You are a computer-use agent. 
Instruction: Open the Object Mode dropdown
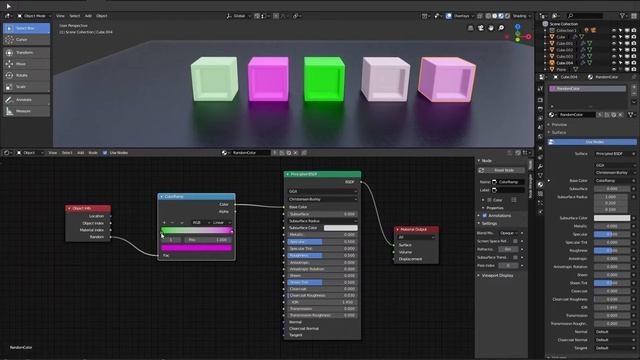tap(34, 16)
